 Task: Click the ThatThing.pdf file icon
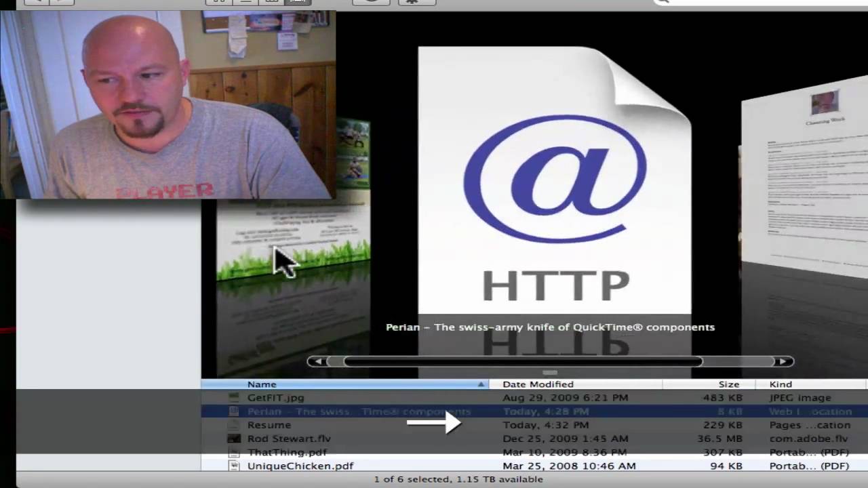[x=234, y=452]
